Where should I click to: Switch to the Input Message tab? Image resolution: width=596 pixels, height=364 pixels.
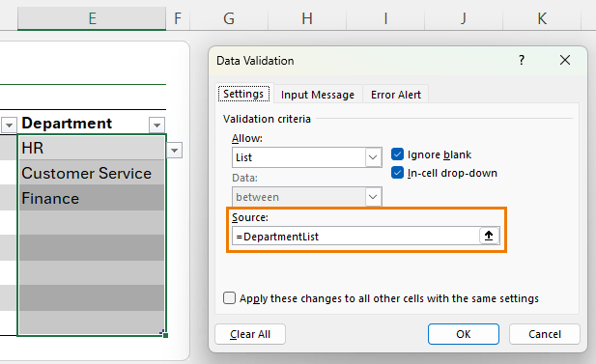coord(318,95)
